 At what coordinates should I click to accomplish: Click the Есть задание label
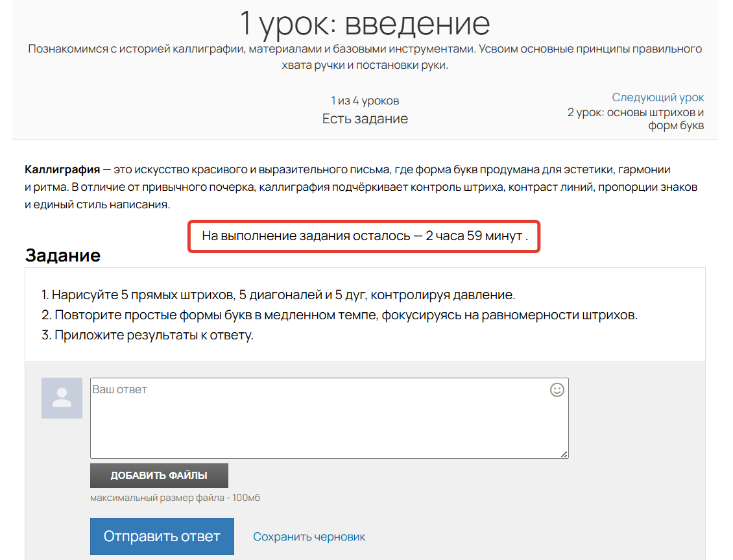pyautogui.click(x=365, y=118)
